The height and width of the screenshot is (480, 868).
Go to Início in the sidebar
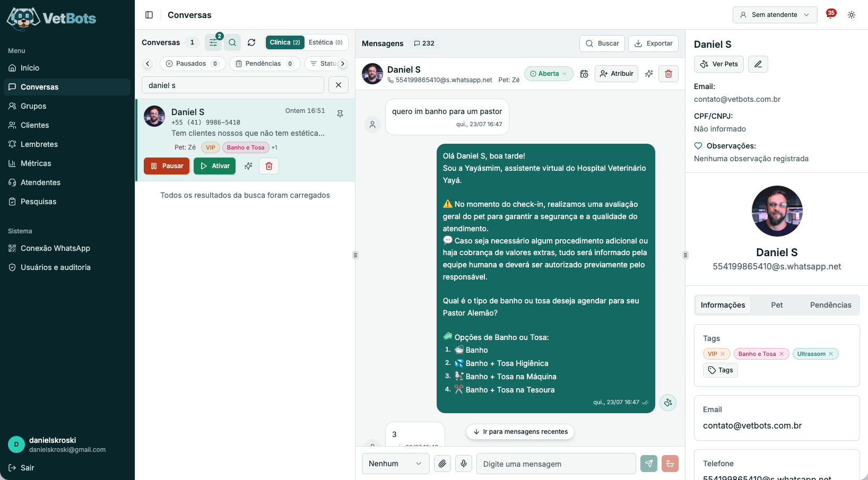(x=67, y=68)
